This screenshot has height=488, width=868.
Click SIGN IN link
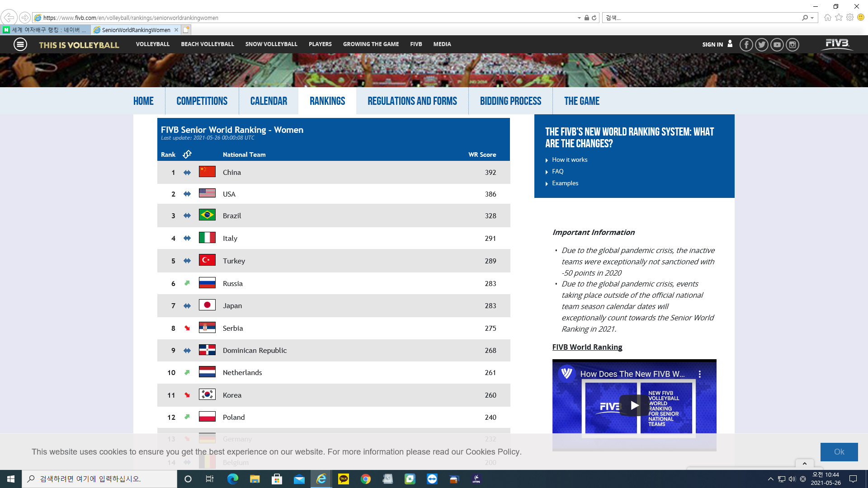712,44
